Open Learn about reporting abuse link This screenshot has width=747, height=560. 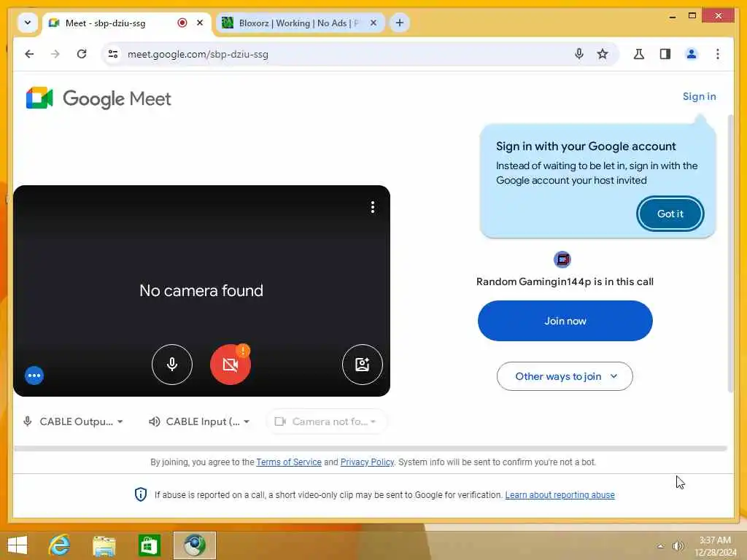(560, 495)
